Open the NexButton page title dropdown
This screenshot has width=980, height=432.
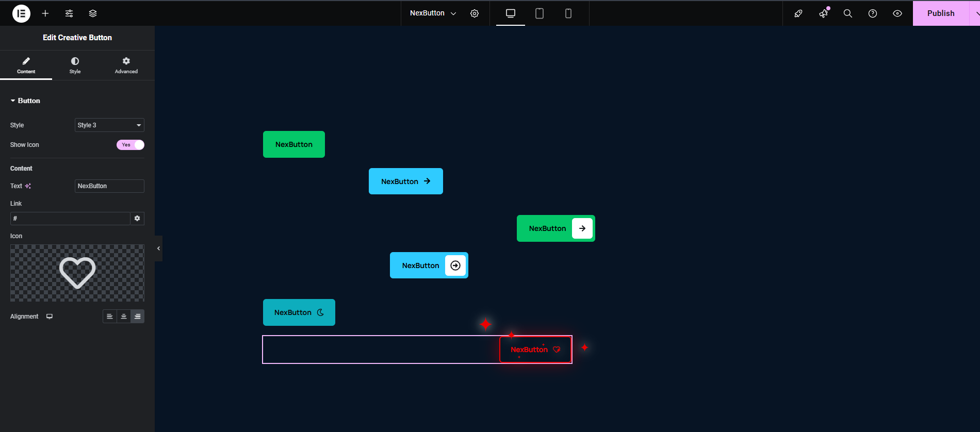(x=433, y=13)
